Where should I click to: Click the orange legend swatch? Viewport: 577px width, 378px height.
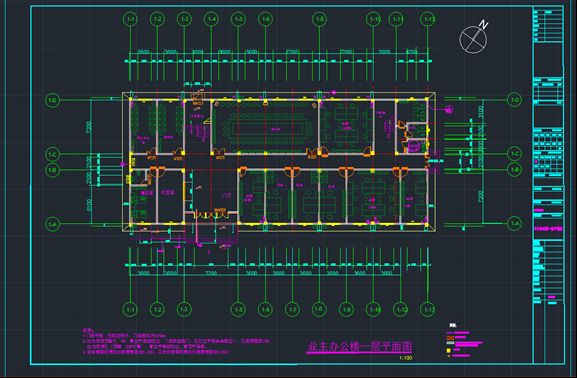[450, 338]
